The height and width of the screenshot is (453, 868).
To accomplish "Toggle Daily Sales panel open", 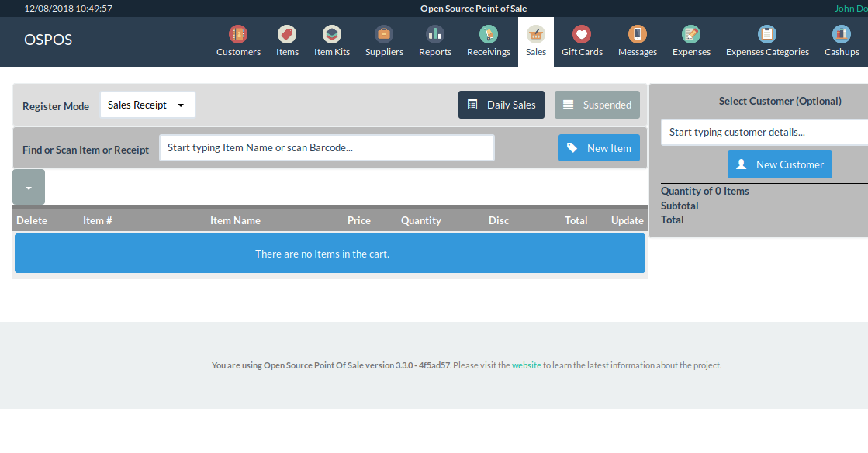I will coord(501,104).
